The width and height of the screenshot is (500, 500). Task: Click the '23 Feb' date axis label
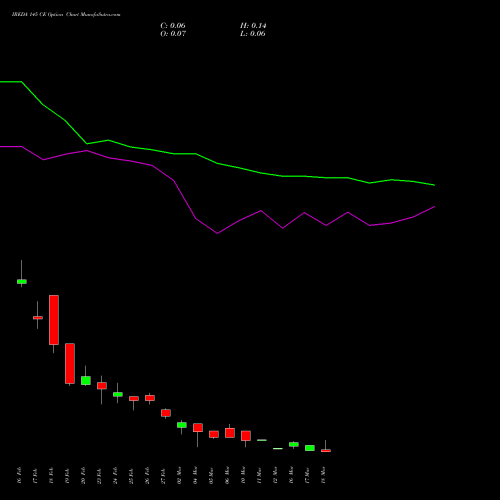(x=99, y=475)
